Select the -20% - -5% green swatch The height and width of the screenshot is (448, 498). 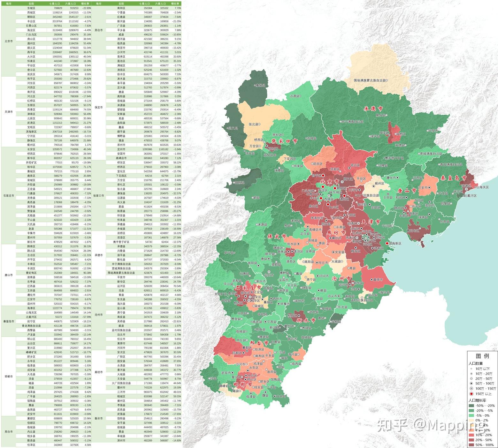(x=471, y=411)
